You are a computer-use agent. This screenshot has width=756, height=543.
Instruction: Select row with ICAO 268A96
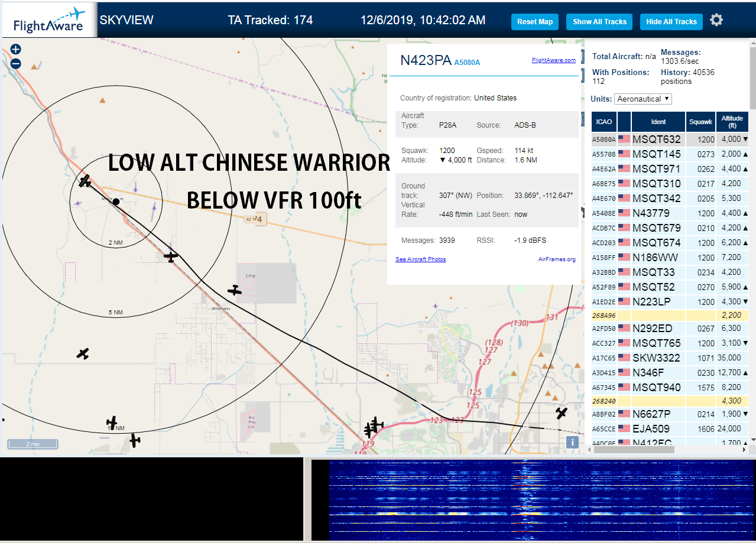(x=670, y=316)
